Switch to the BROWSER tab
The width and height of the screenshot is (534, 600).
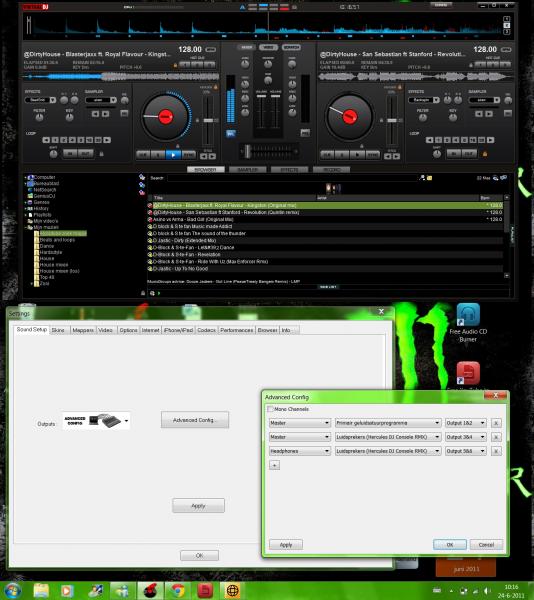(206, 170)
